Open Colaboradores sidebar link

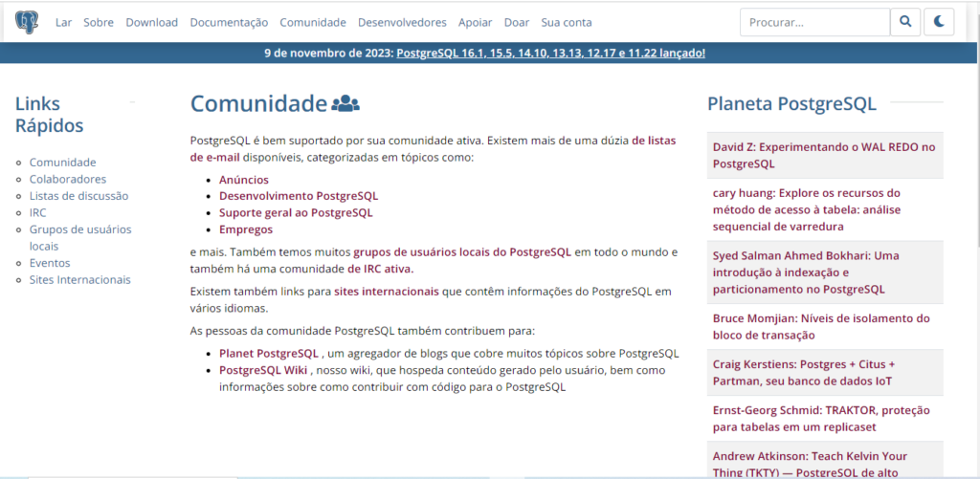[x=68, y=179]
